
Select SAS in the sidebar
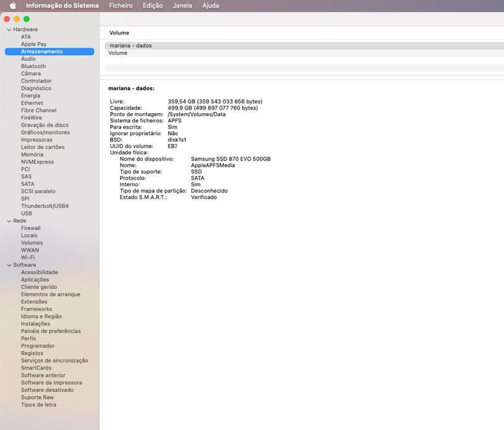[26, 177]
